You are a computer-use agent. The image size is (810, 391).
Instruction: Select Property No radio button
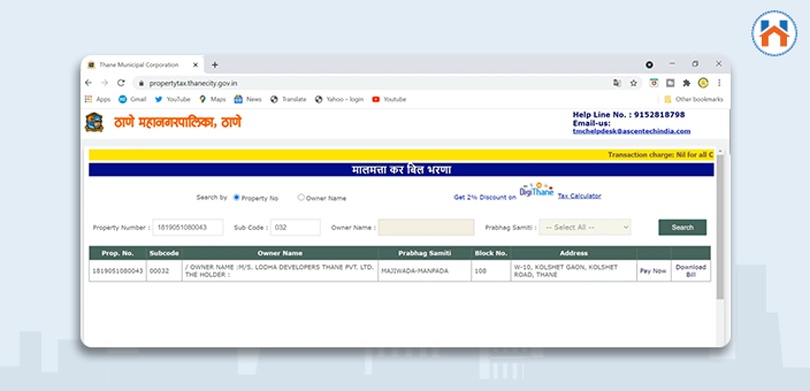click(x=237, y=197)
